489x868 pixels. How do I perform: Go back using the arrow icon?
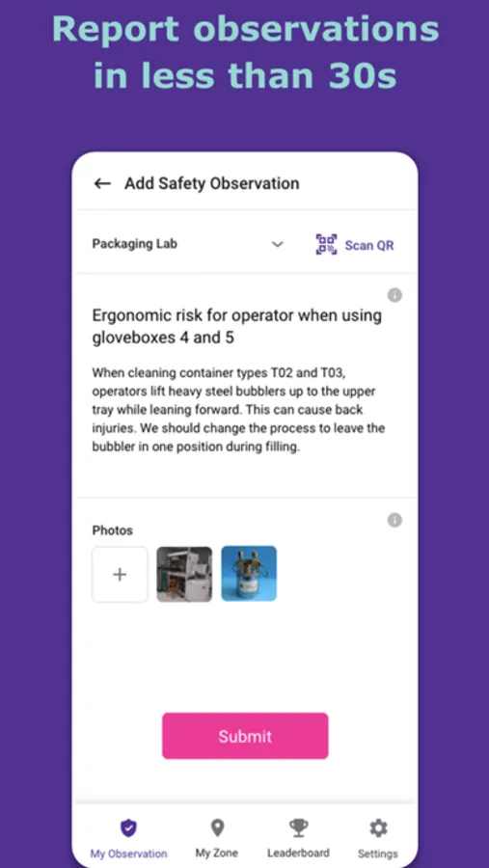[102, 183]
